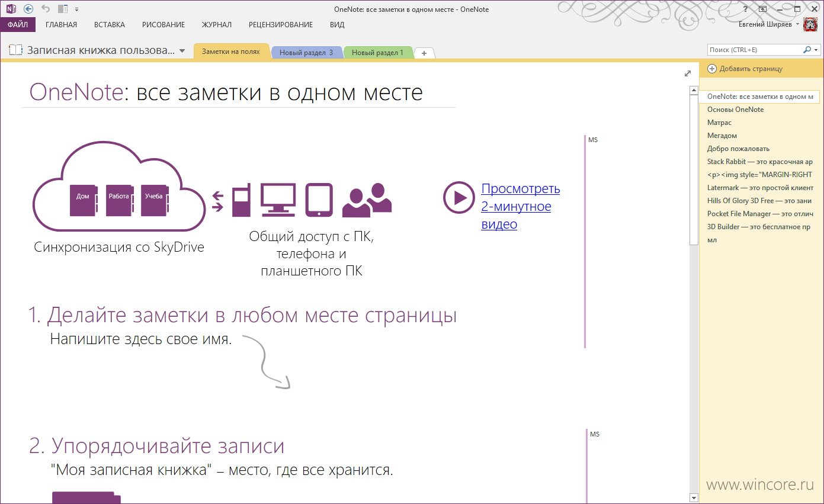Screen dimensions: 824x504
Task: Click the vertical scrollbar thumb
Action: [x=694, y=169]
